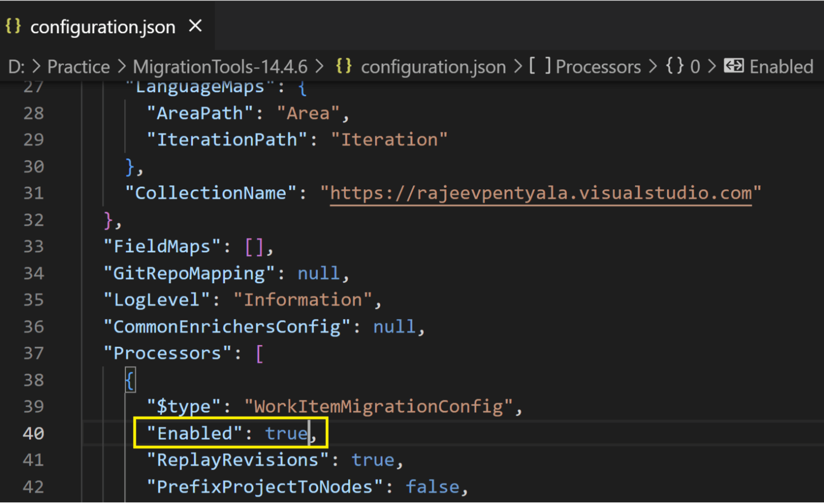Screen dimensions: 824x504
Task: Click the JSON icon on the configuration.json tab
Action: (13, 26)
